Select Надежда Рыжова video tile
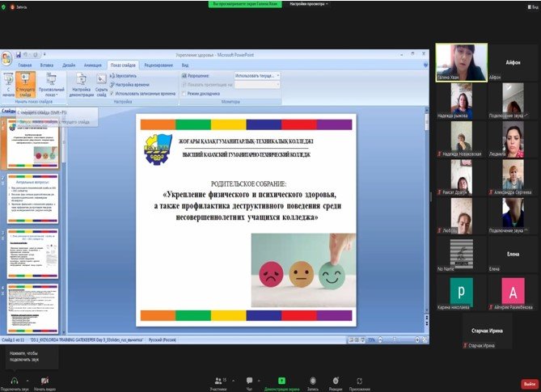This screenshot has width=541, height=392. pyautogui.click(x=462, y=101)
